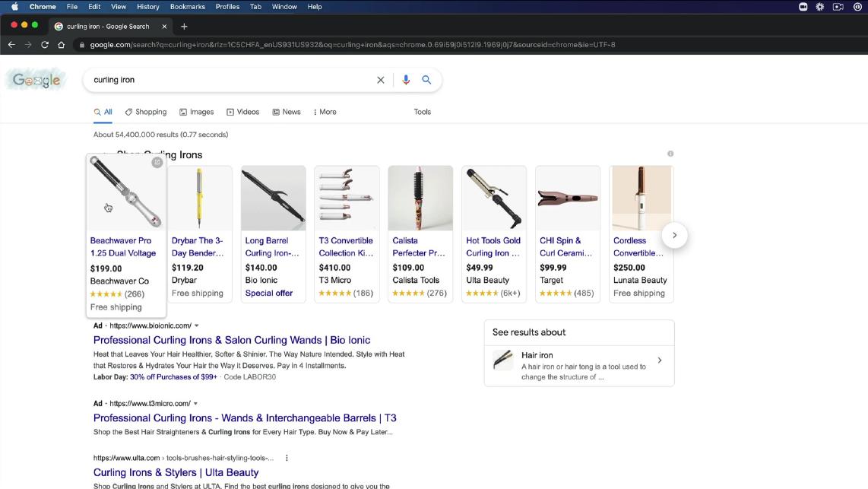Open dropdown arrow beside bioionic.com ad URL
The image size is (868, 489).
[197, 325]
